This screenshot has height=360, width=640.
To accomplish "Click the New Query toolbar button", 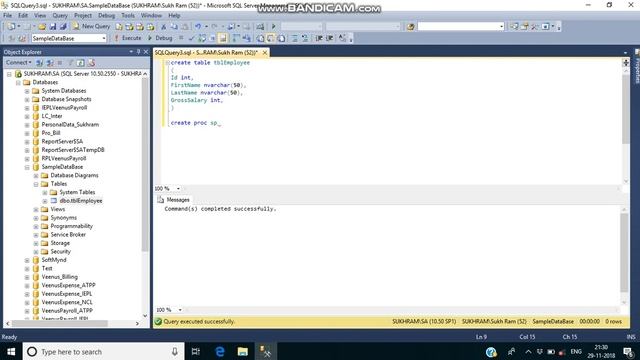I will [91, 26].
